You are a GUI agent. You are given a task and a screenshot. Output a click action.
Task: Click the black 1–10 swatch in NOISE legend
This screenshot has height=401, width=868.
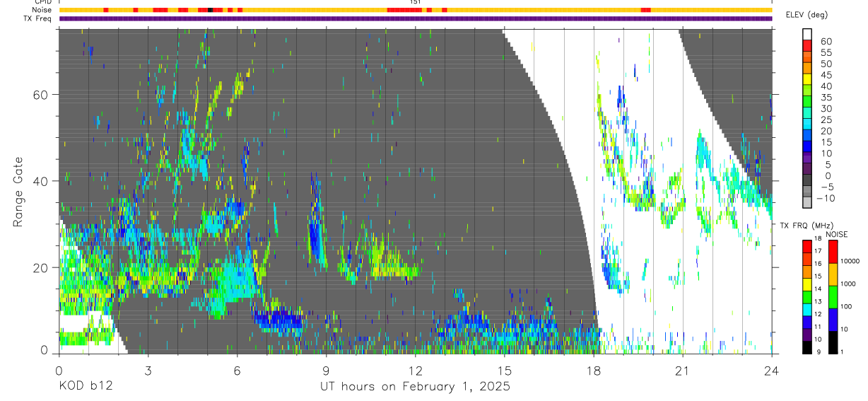pyautogui.click(x=833, y=342)
